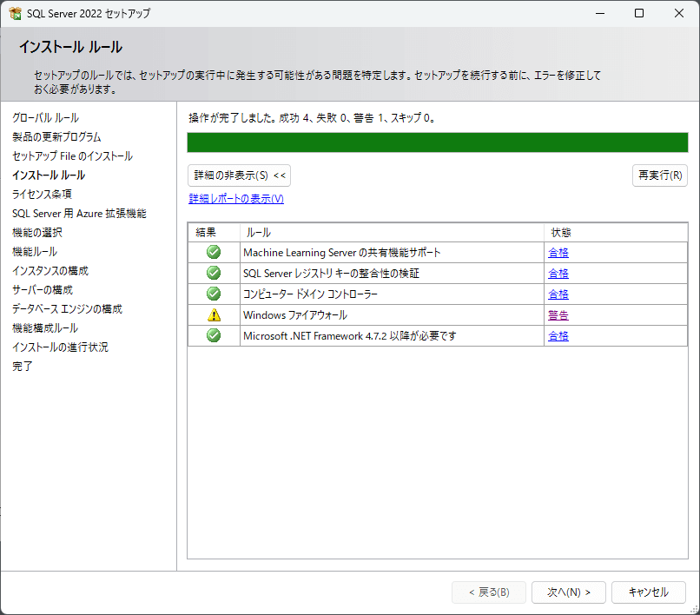700x615 pixels.
Task: Re-run rules with 再実行(R) button
Action: coord(660,175)
